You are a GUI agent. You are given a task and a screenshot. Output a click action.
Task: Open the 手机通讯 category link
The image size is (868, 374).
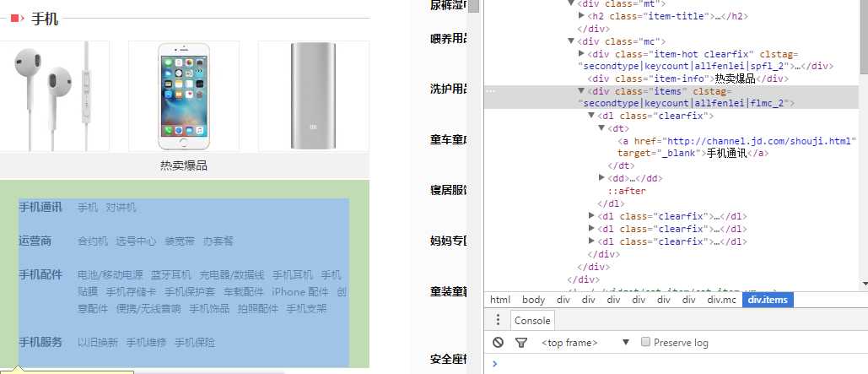pyautogui.click(x=40, y=207)
